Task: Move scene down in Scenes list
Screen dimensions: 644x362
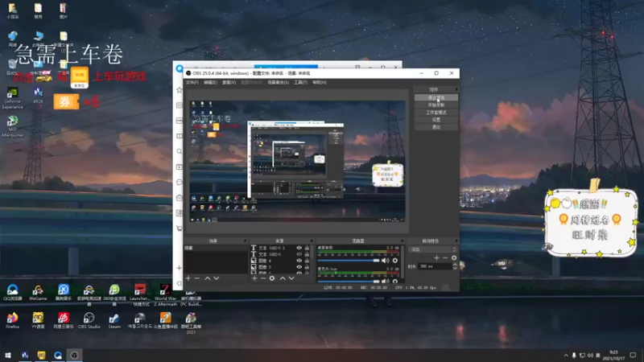Action: pos(217,278)
